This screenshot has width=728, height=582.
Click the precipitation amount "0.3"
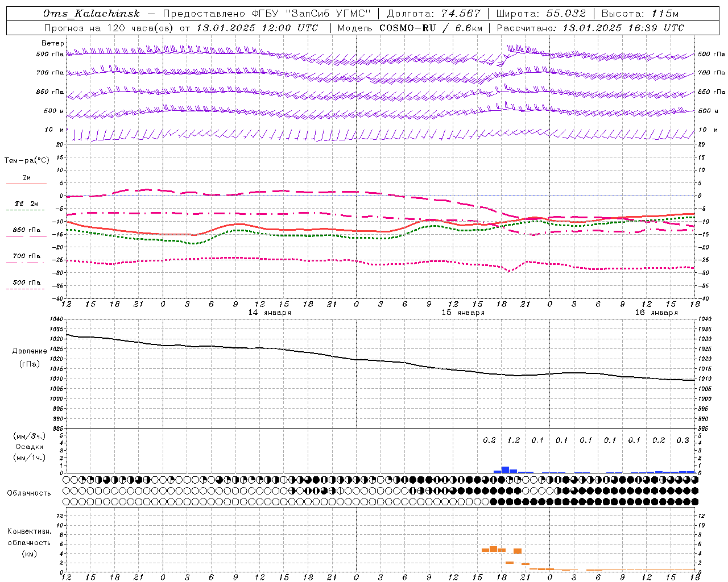coord(682,440)
